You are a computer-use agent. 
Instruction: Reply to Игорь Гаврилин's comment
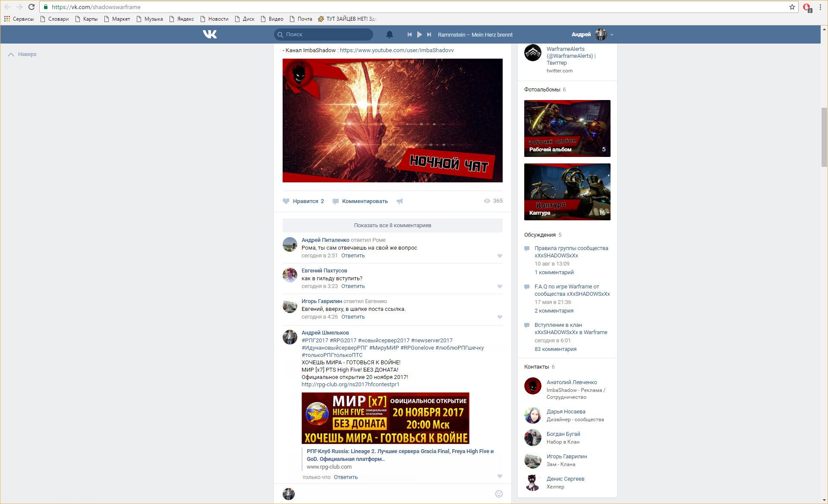tap(353, 317)
